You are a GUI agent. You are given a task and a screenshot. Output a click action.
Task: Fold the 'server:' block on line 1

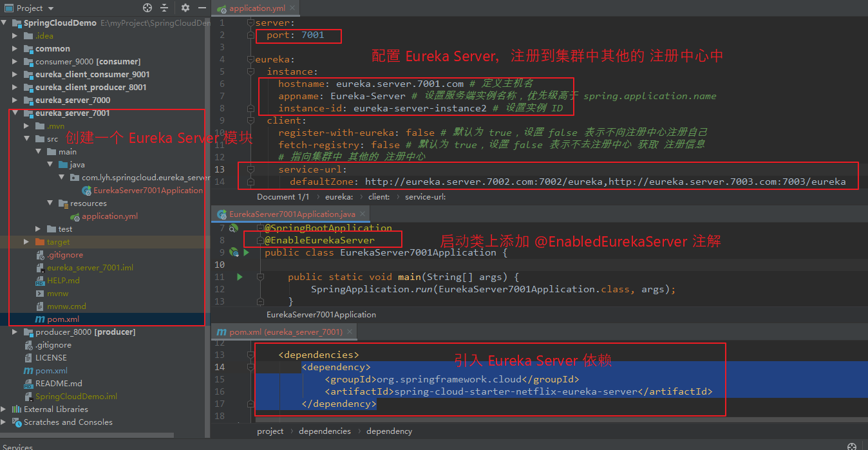[250, 23]
